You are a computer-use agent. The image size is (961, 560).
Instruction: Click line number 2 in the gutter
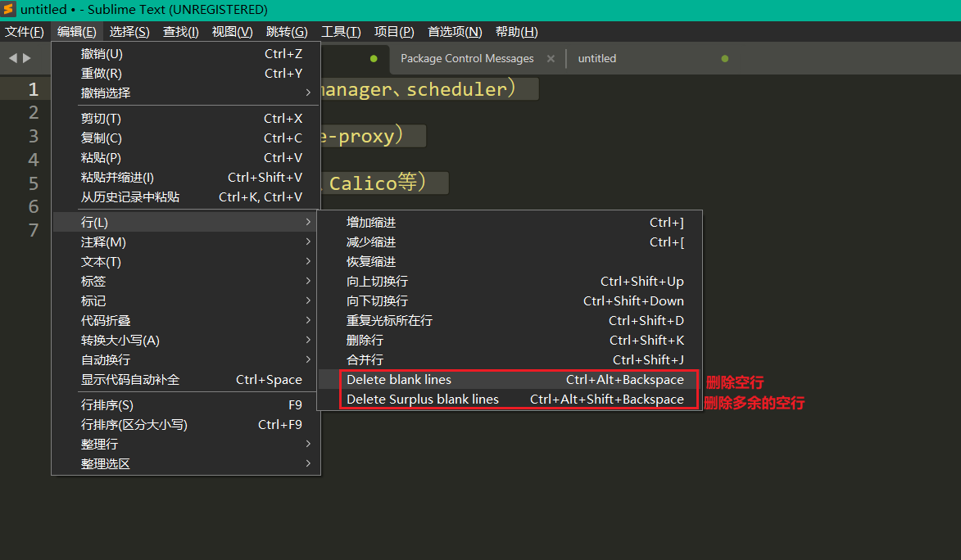tap(34, 113)
